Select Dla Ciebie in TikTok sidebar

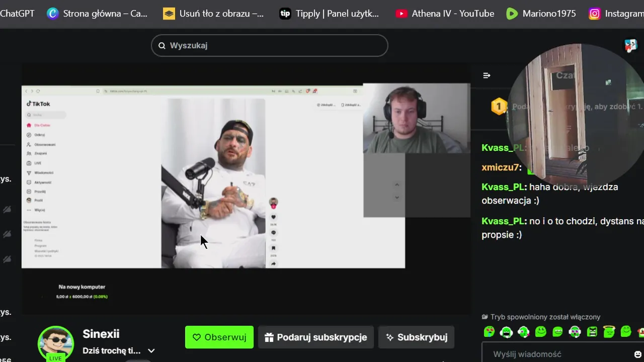tap(39, 125)
